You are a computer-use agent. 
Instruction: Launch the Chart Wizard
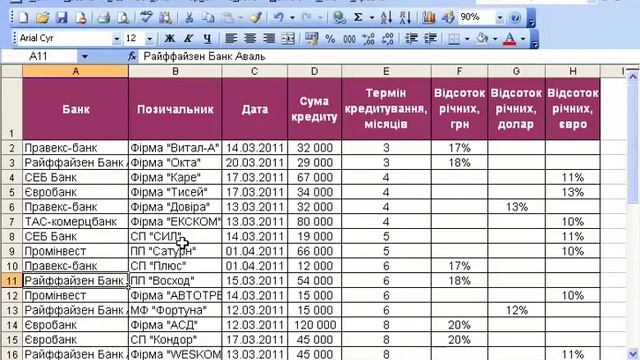click(x=429, y=18)
